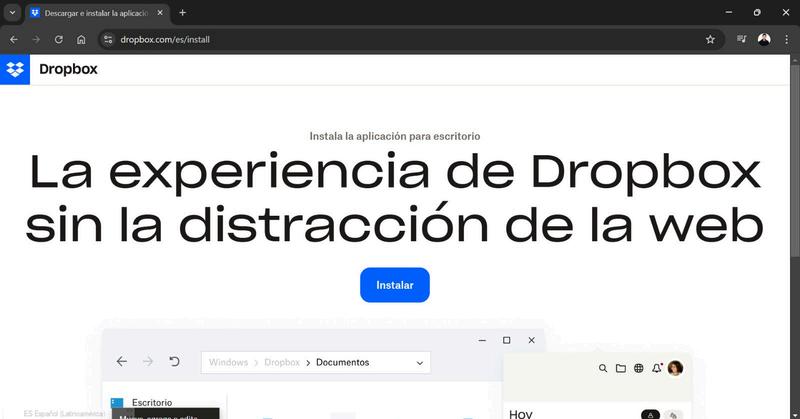This screenshot has height=419, width=800.
Task: Click 'Windows' in the illustration breadcrumb
Action: coord(228,362)
